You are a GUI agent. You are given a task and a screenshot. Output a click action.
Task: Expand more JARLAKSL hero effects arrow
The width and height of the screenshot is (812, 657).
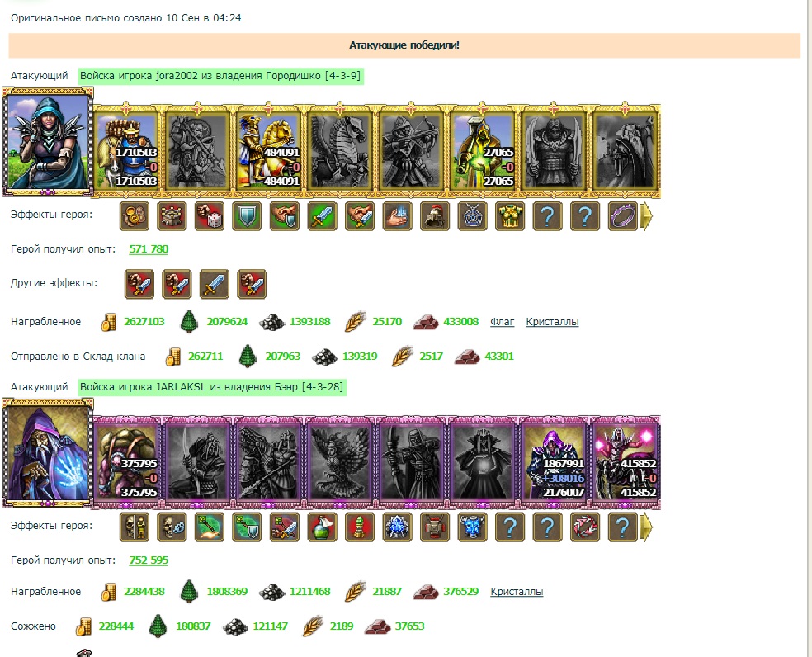coord(646,527)
